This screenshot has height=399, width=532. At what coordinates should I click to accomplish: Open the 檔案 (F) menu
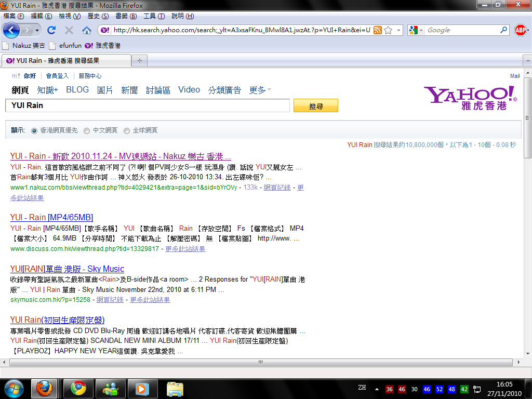pyautogui.click(x=14, y=16)
